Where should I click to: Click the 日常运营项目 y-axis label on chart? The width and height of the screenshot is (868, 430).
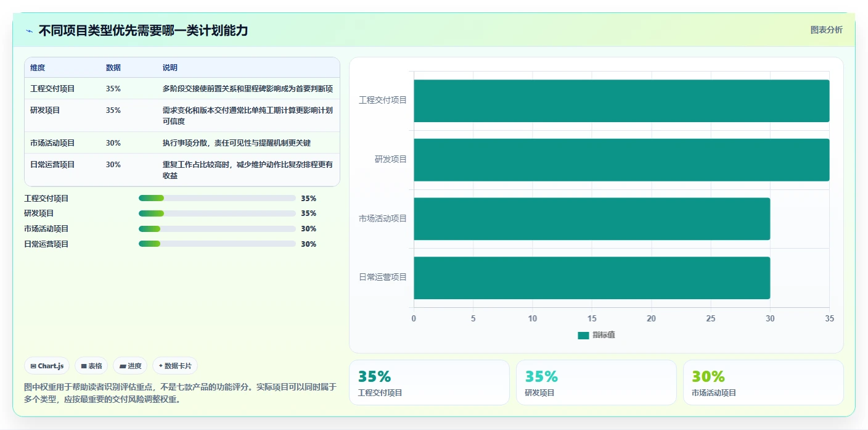pyautogui.click(x=383, y=277)
